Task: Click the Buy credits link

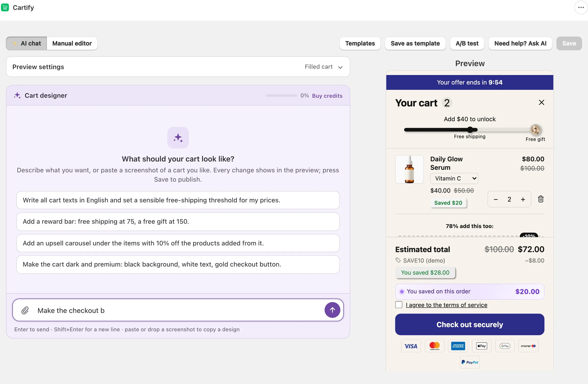Action: tap(327, 96)
